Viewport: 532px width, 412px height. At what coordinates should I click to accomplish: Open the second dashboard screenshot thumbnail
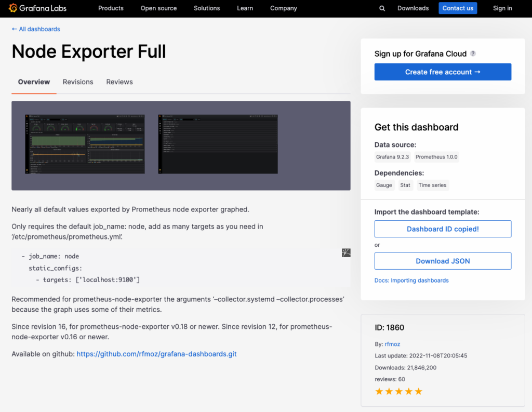pyautogui.click(x=218, y=144)
